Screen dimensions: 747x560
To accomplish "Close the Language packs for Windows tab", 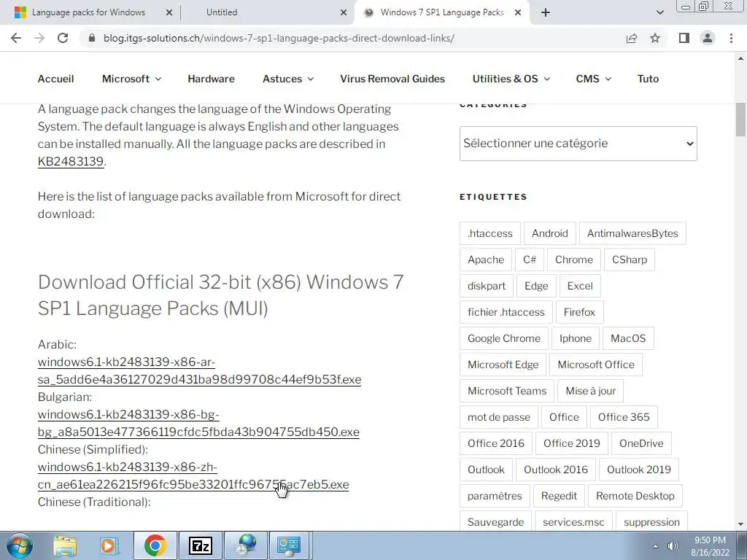I will point(169,12).
